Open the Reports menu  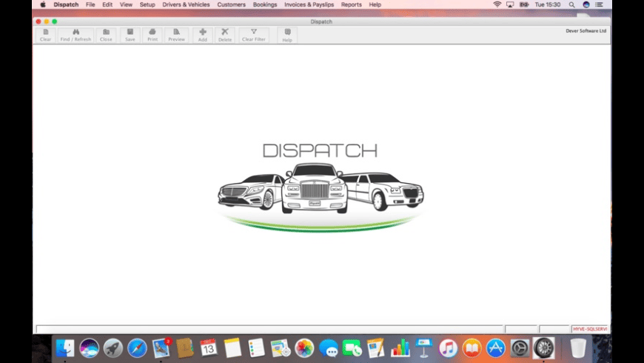point(351,4)
